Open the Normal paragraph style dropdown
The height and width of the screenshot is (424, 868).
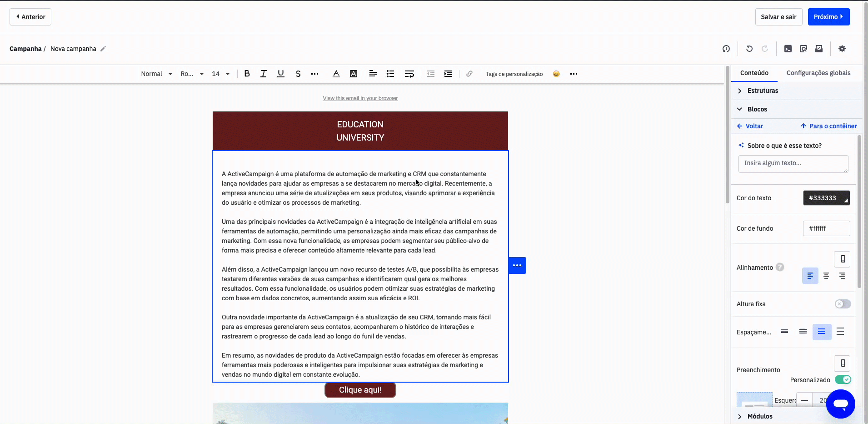click(x=156, y=74)
